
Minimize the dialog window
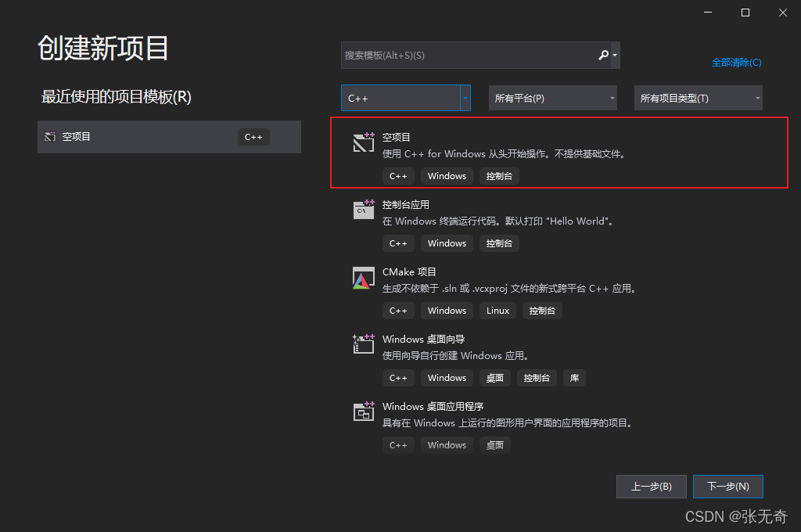(707, 13)
